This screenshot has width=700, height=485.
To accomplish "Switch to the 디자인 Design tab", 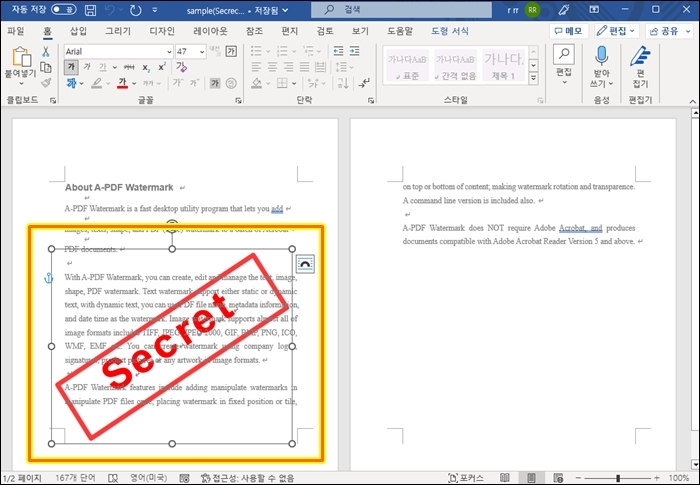I will coord(162,31).
